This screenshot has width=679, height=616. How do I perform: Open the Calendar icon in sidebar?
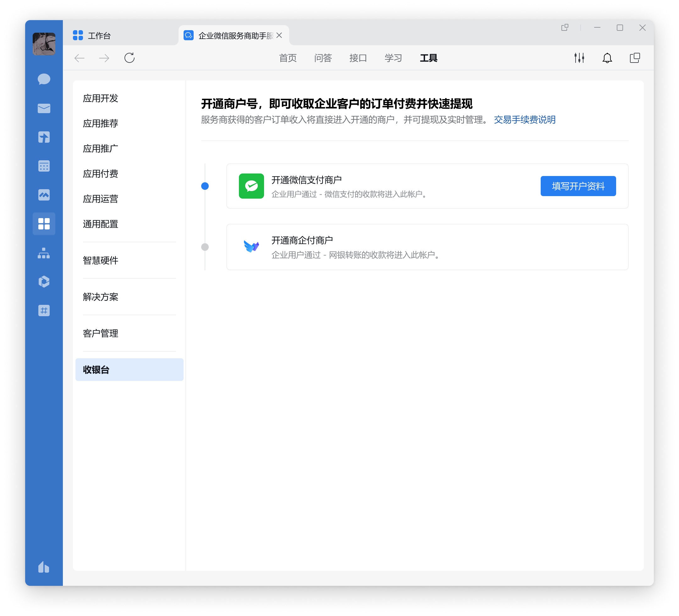click(x=44, y=166)
